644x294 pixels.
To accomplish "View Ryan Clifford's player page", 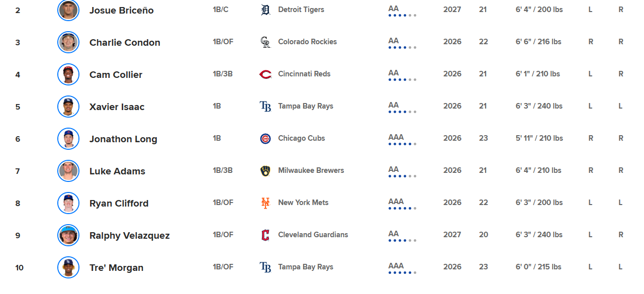I will point(119,204).
